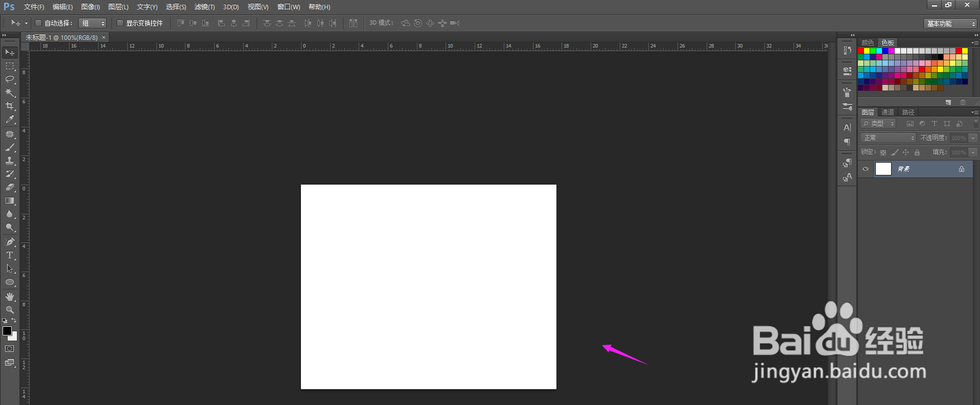The image size is (980, 405).
Task: Enable the 显示变换控件 checkbox
Action: click(x=120, y=23)
